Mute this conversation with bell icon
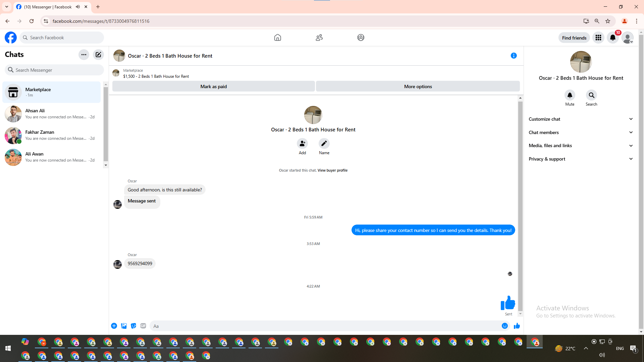Viewport: 644px width, 362px height. [x=570, y=95]
